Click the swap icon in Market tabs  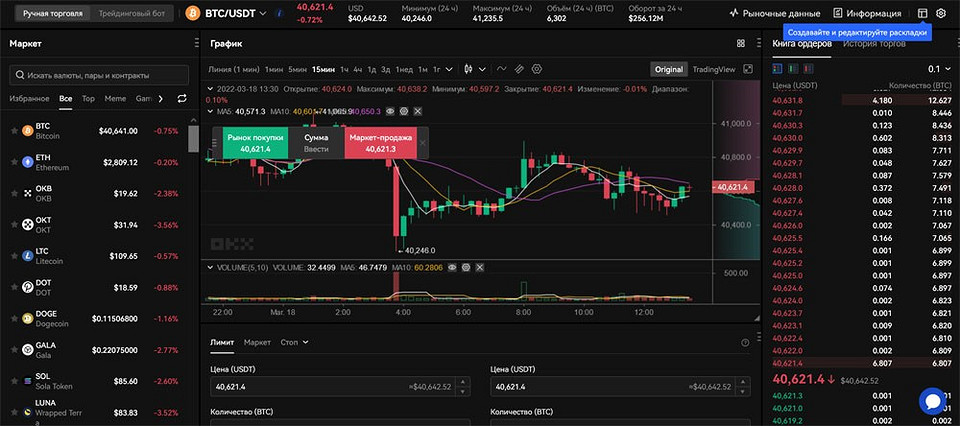click(182, 99)
